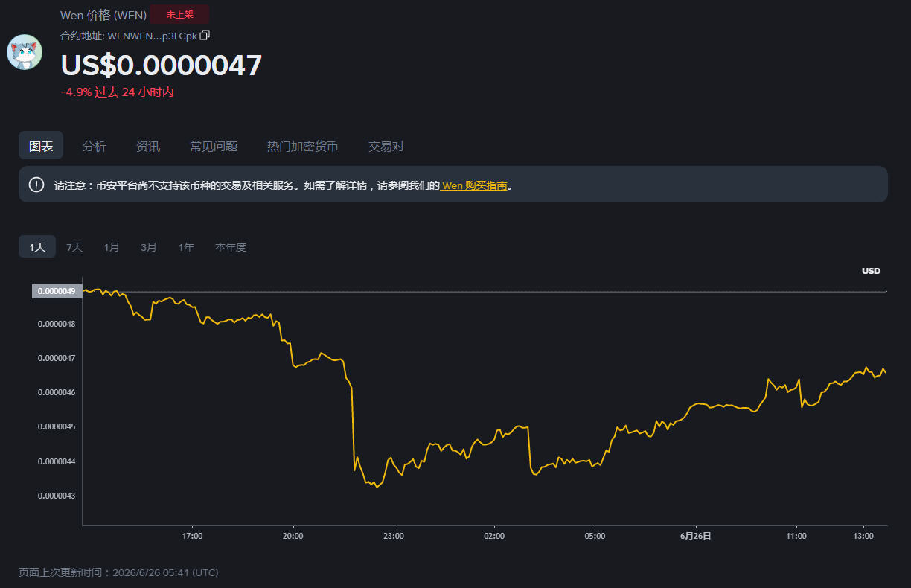Go to the 常见问题 tab
The image size is (911, 588).
pyautogui.click(x=214, y=146)
